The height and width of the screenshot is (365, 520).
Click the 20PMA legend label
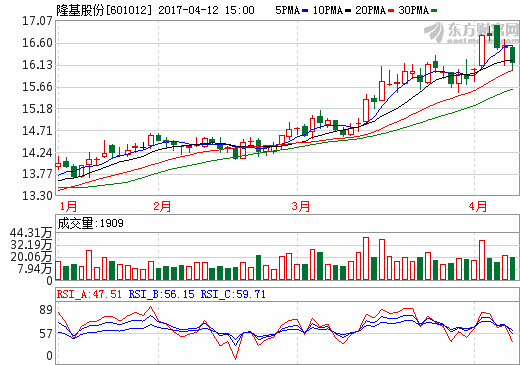pyautogui.click(x=371, y=10)
